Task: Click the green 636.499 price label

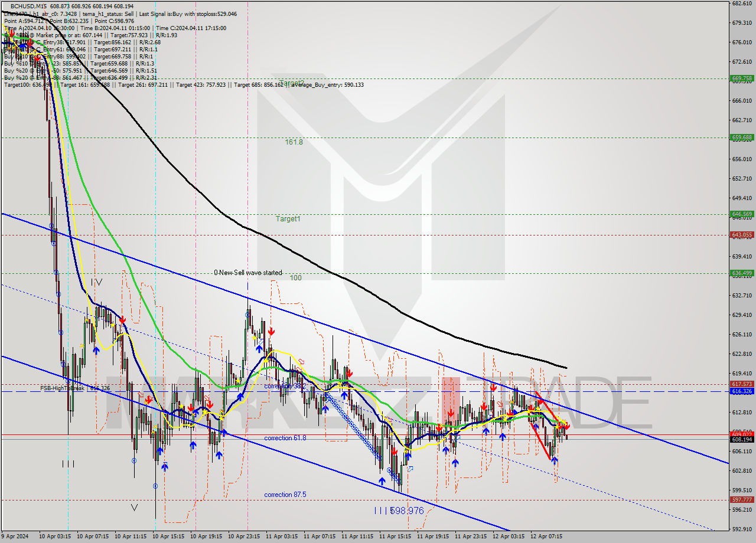Action: (742, 273)
